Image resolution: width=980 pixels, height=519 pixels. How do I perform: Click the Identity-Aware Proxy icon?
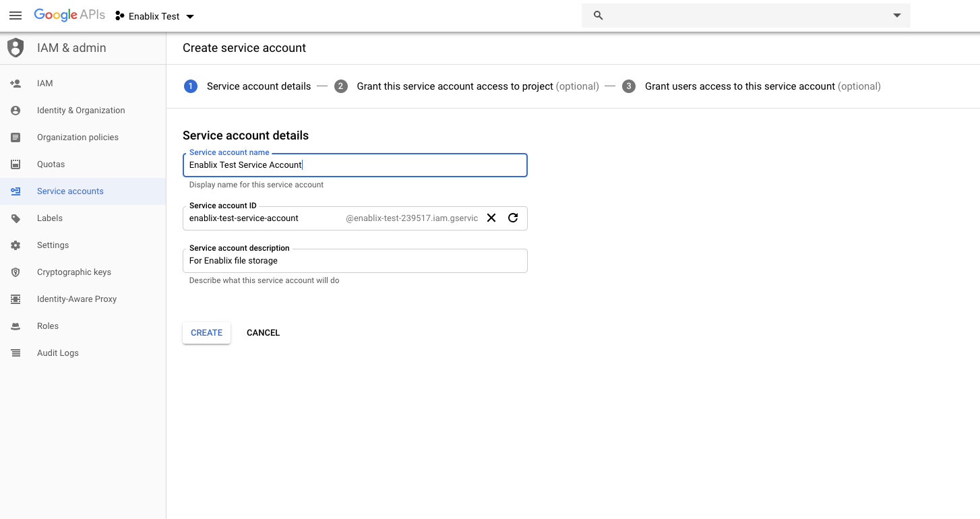tap(16, 299)
